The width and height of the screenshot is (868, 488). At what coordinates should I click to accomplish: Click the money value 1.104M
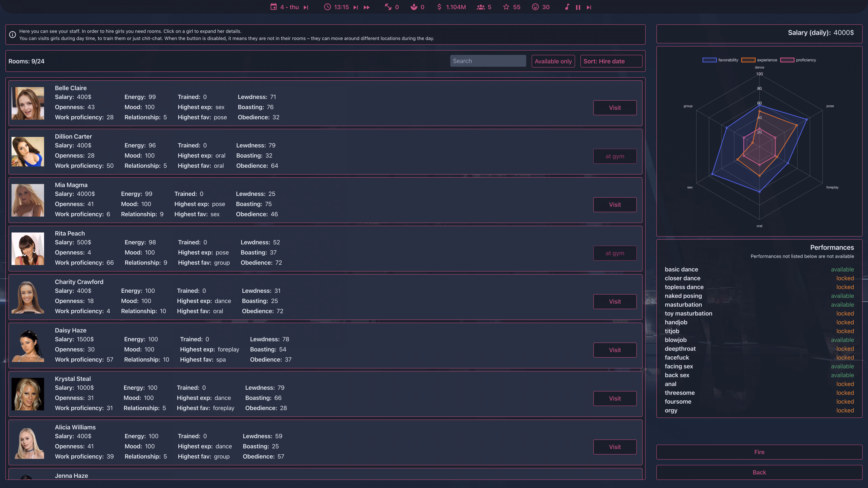click(x=455, y=7)
